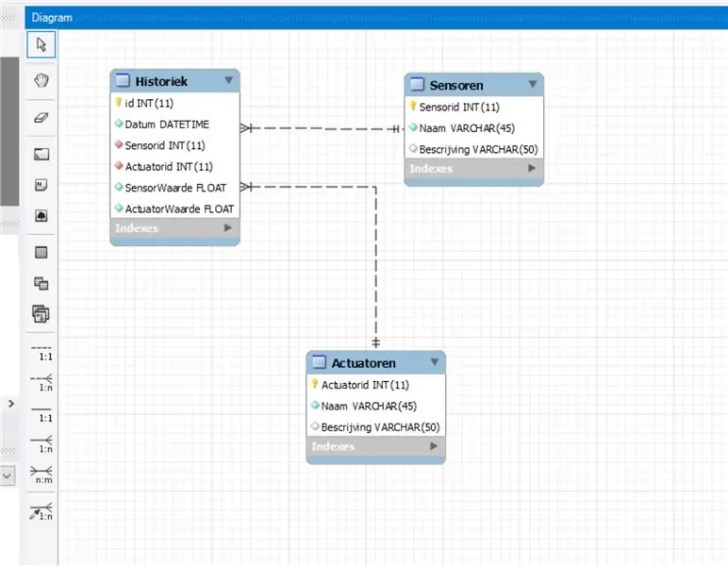Image resolution: width=728 pixels, height=566 pixels.
Task: Expand the side panel chevron arrow
Action: click(11, 404)
